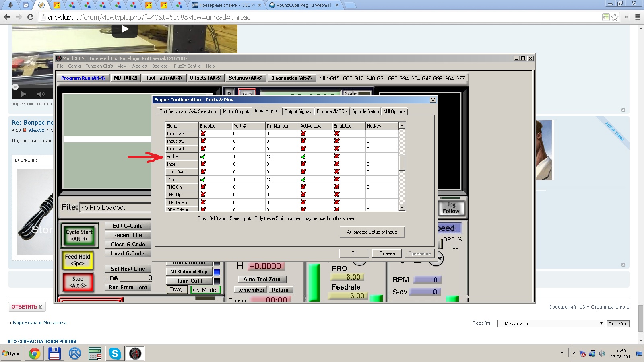Open the floppy disk app in taskbar
This screenshot has height=362, width=644.
(54, 354)
